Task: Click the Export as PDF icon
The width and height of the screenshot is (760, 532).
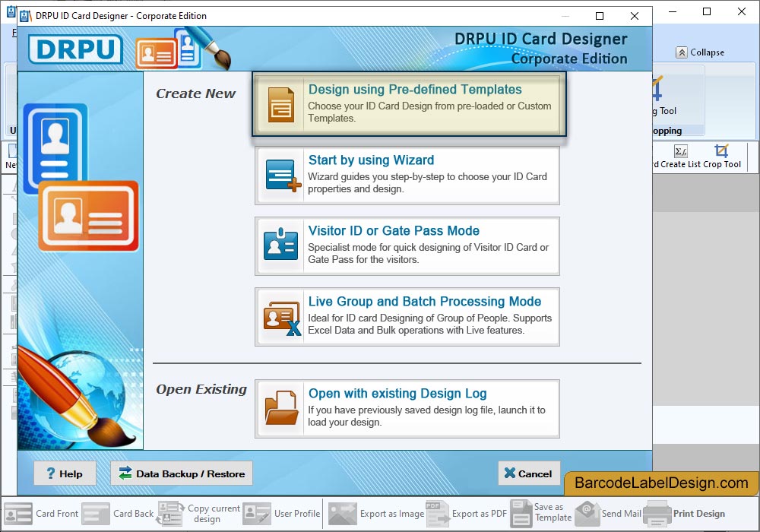Action: 437,514
